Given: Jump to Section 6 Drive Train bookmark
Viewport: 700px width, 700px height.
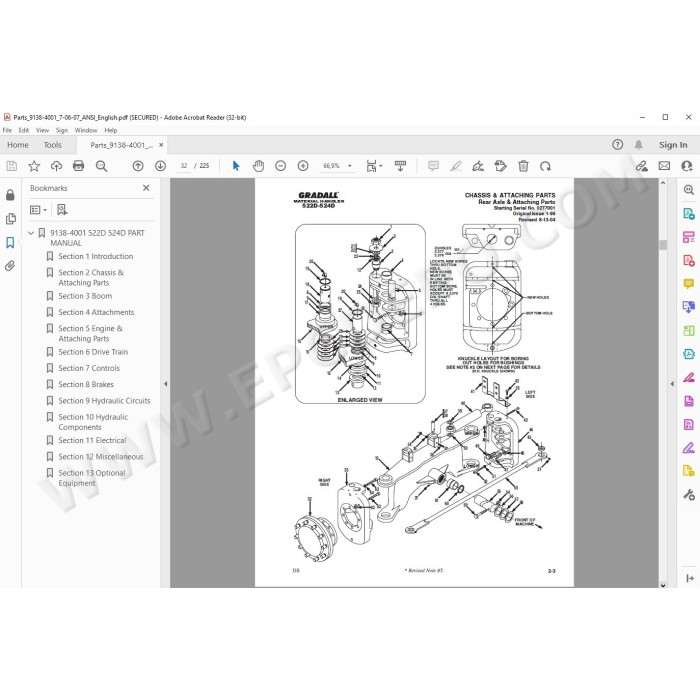Looking at the screenshot, I should coord(93,352).
